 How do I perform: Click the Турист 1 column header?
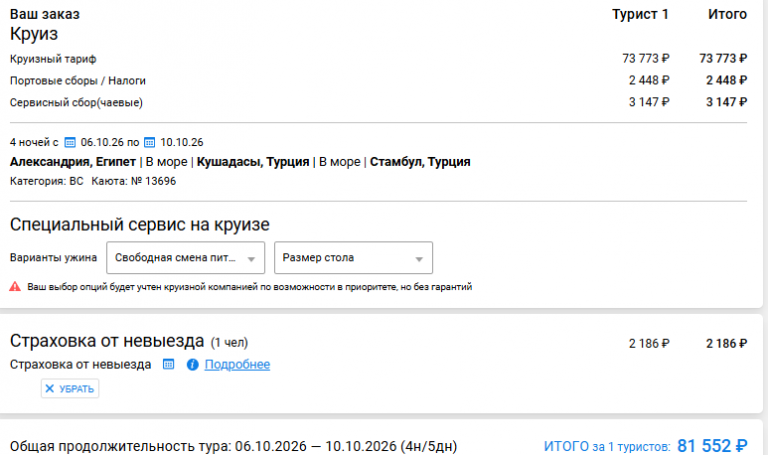(640, 14)
